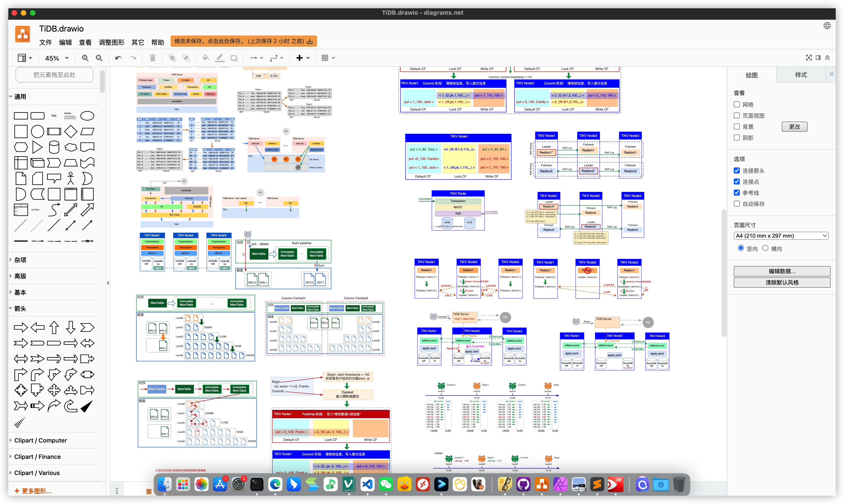Enable the 网格 grid checkbox

pos(737,105)
